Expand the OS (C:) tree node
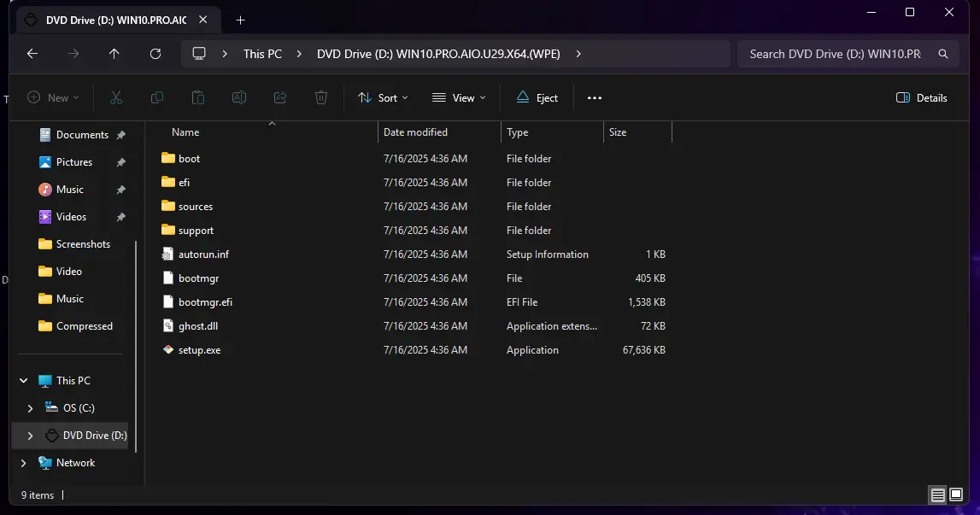The image size is (980, 515). pyautogui.click(x=30, y=408)
